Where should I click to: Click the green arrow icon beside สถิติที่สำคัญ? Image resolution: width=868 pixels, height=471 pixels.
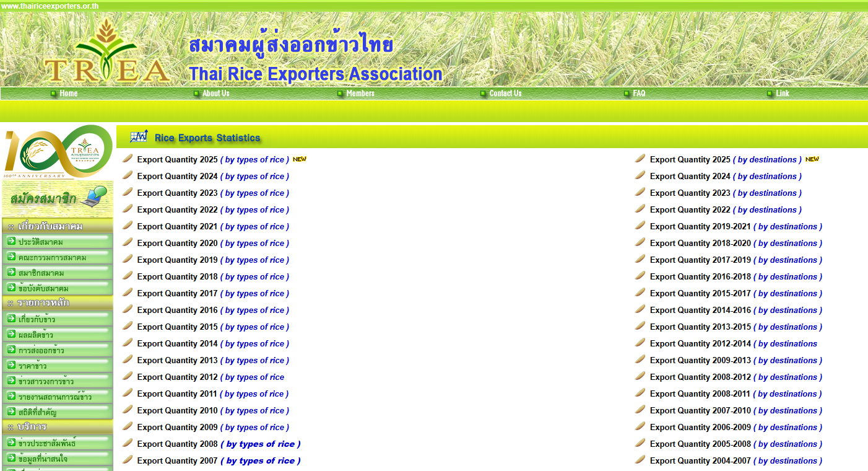click(11, 412)
